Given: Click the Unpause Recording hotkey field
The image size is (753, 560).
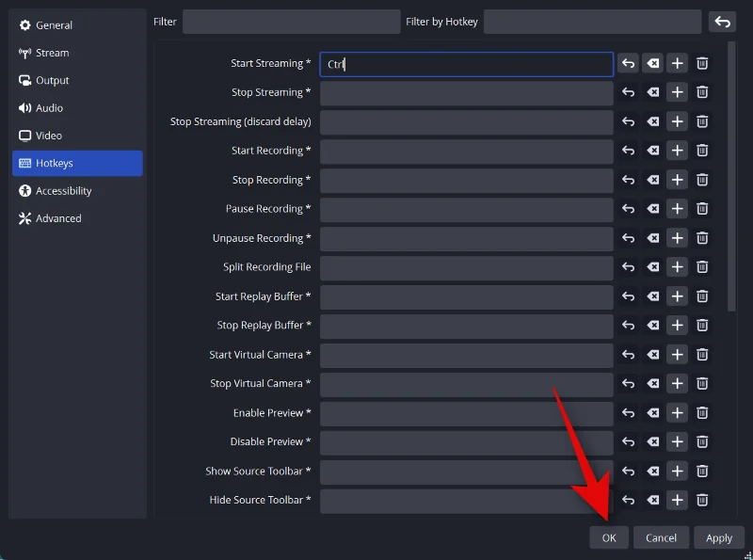Looking at the screenshot, I should coord(466,239).
